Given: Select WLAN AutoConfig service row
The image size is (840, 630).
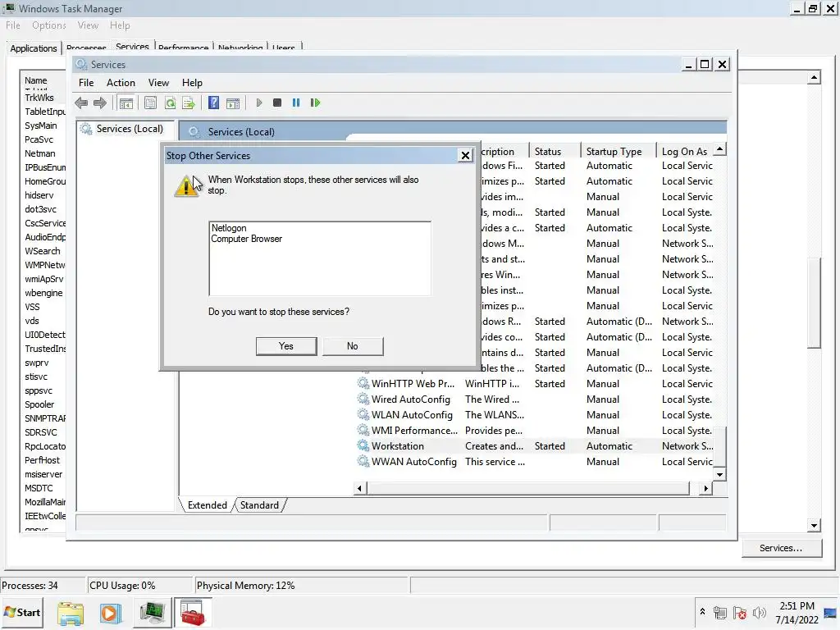Looking at the screenshot, I should [536, 415].
